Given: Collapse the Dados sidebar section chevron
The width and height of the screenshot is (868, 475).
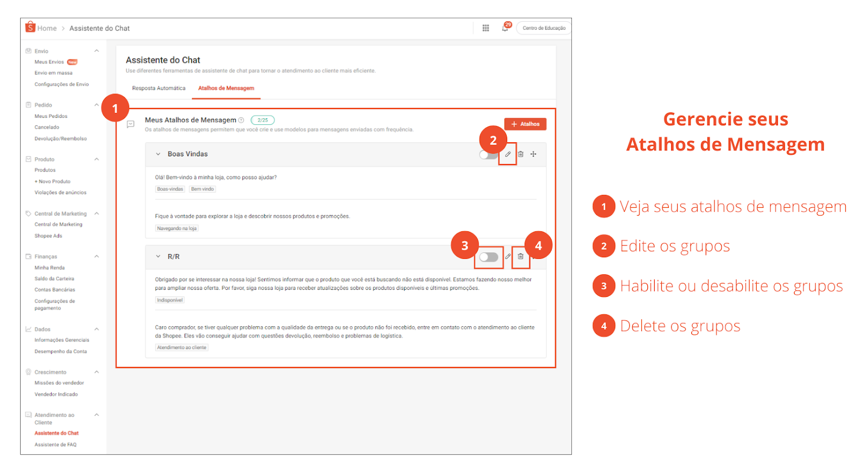Looking at the screenshot, I should [x=97, y=329].
